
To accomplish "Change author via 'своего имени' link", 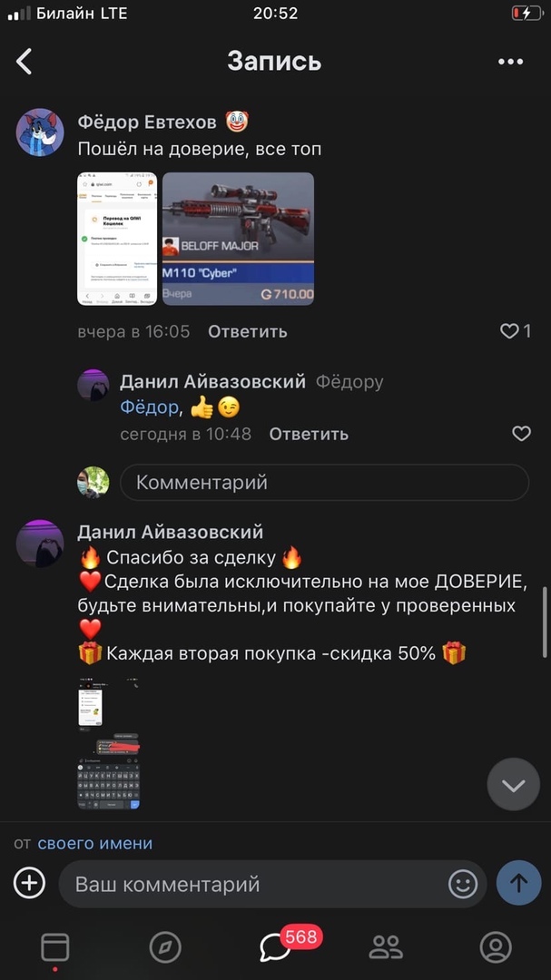I will [95, 843].
